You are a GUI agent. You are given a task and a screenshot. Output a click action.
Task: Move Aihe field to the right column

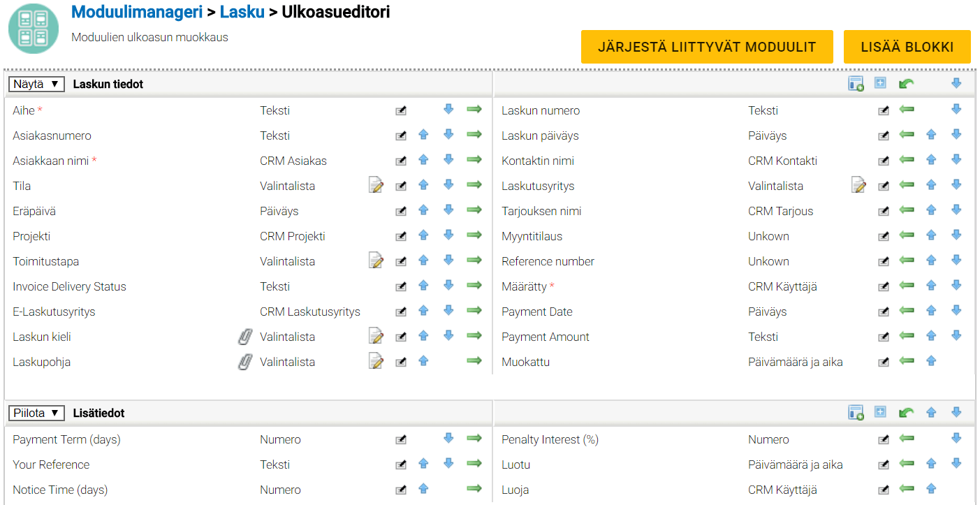click(x=474, y=110)
